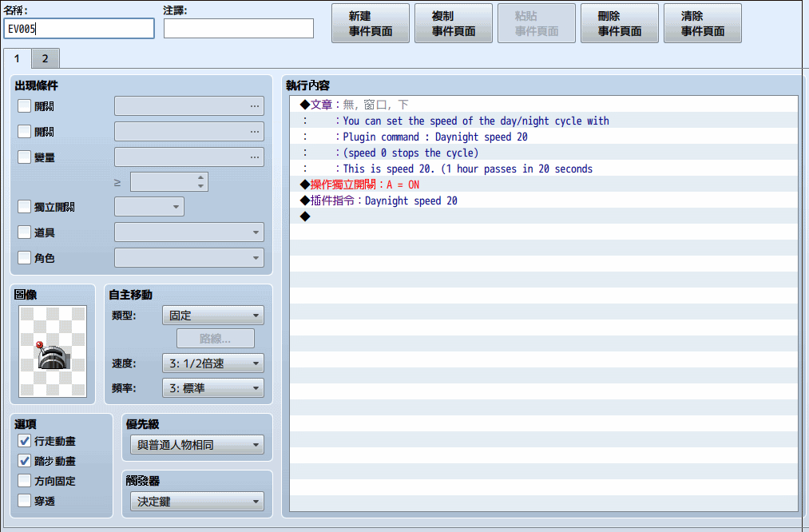Focus the empty 注譯 input field
The height and width of the screenshot is (532, 809).
(239, 29)
